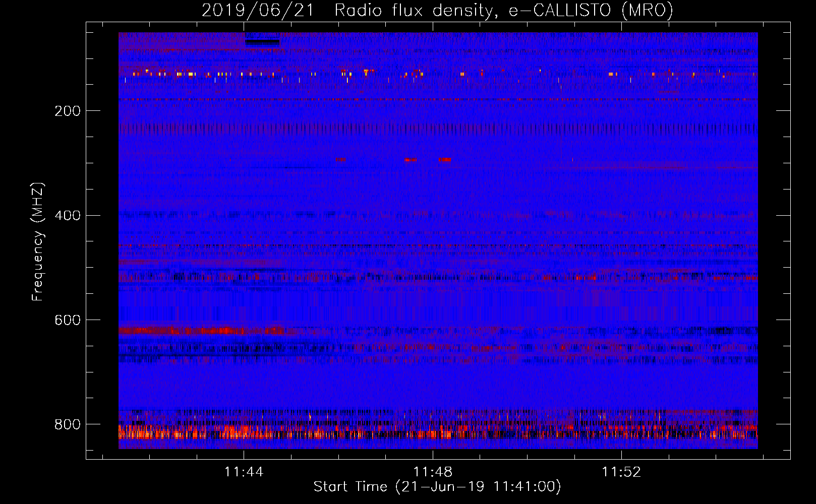816x504 pixels.
Task: Click the 'Start Time (21-Jun-19 11:41:00)' axis title
Action: tap(437, 487)
